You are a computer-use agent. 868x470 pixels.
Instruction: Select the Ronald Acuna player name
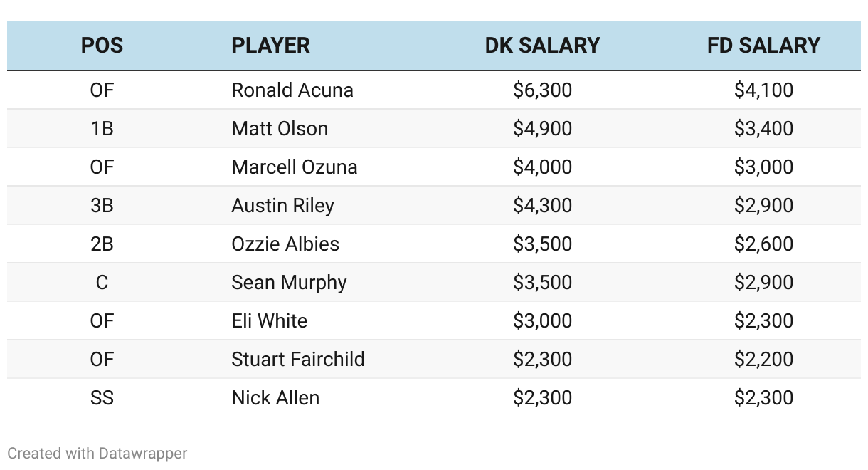pos(292,90)
